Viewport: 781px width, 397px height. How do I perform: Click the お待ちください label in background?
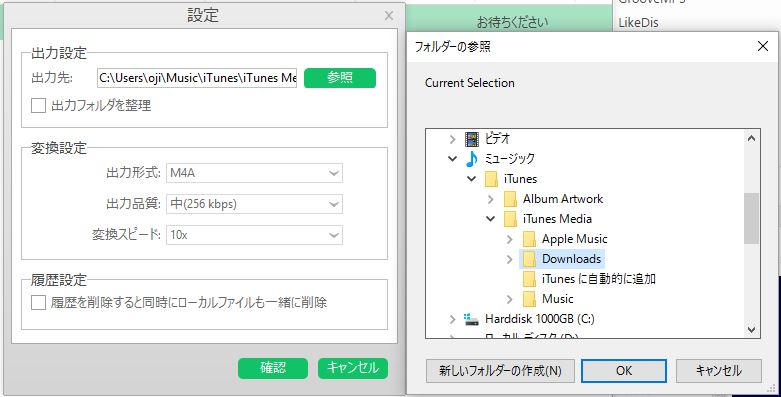[513, 22]
